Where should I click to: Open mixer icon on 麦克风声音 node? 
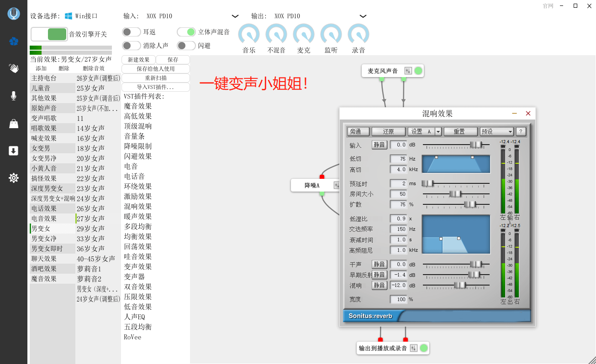coord(408,71)
